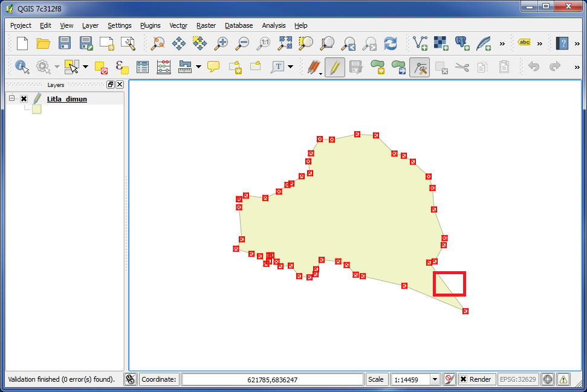Add a raster layer
Image resolution: width=587 pixels, height=392 pixels.
441,43
